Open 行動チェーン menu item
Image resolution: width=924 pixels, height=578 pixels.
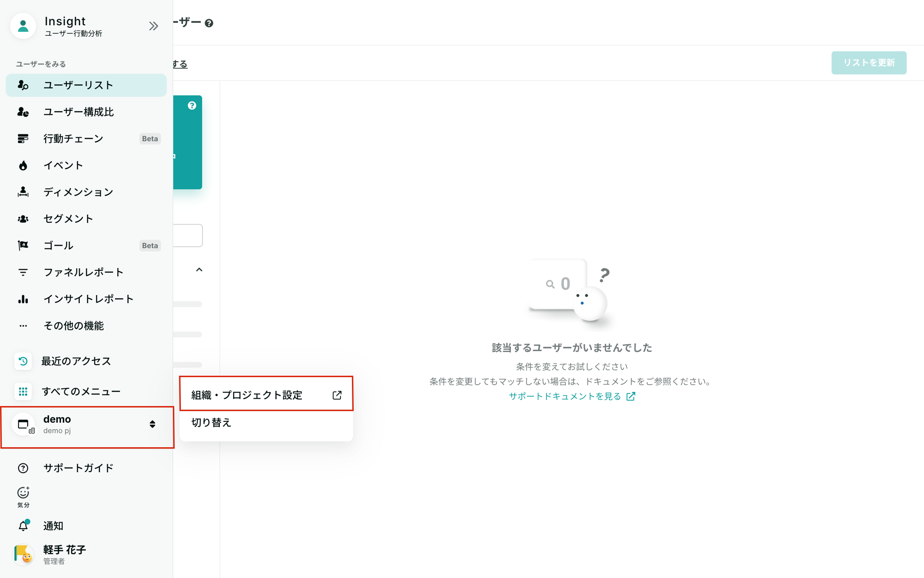pos(86,139)
